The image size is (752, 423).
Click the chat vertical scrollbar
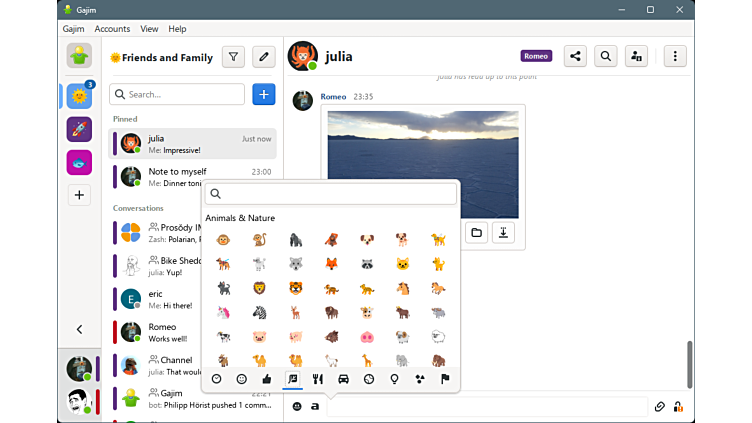coord(688,364)
